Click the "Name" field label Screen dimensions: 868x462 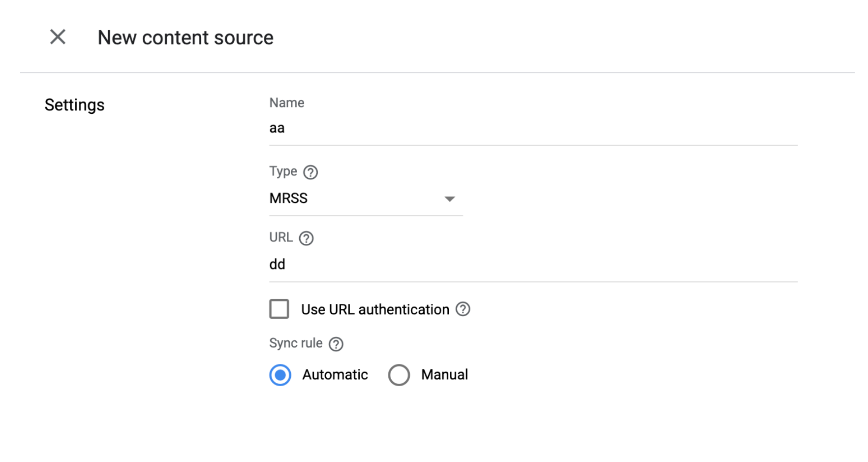click(287, 103)
